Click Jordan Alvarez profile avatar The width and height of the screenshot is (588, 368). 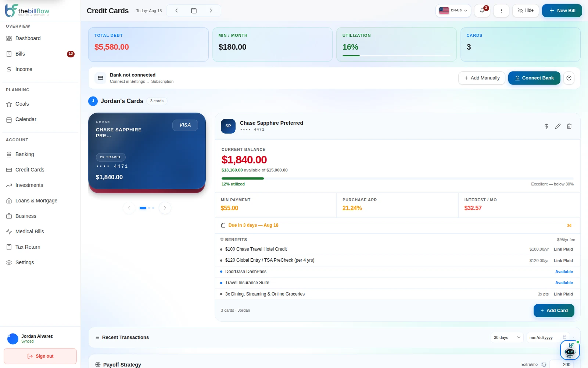(x=13, y=339)
